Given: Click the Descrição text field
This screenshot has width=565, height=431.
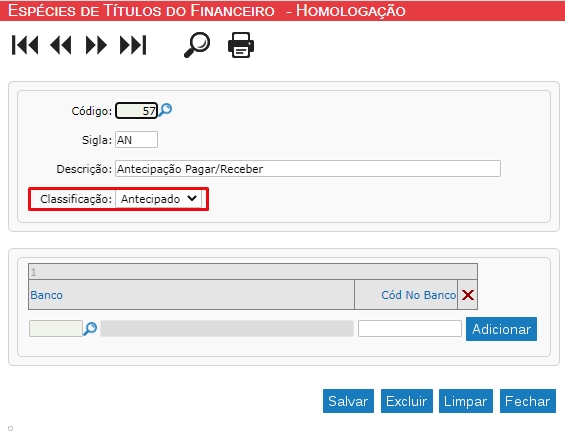Looking at the screenshot, I should click(x=308, y=169).
